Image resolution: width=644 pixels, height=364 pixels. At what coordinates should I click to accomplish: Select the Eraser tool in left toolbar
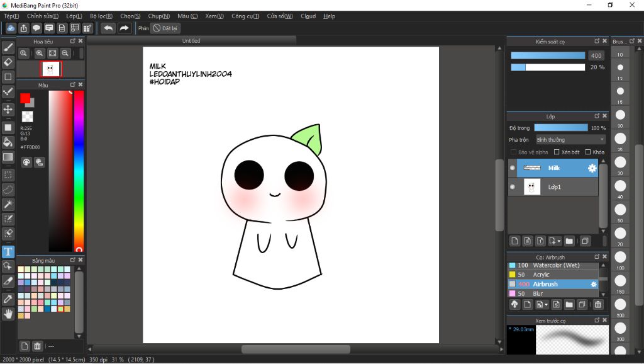(8, 62)
